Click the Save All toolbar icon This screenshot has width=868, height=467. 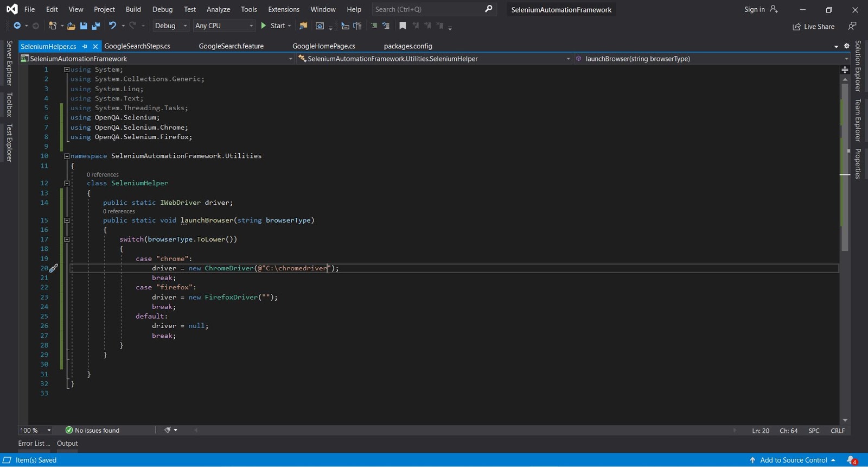click(x=95, y=26)
